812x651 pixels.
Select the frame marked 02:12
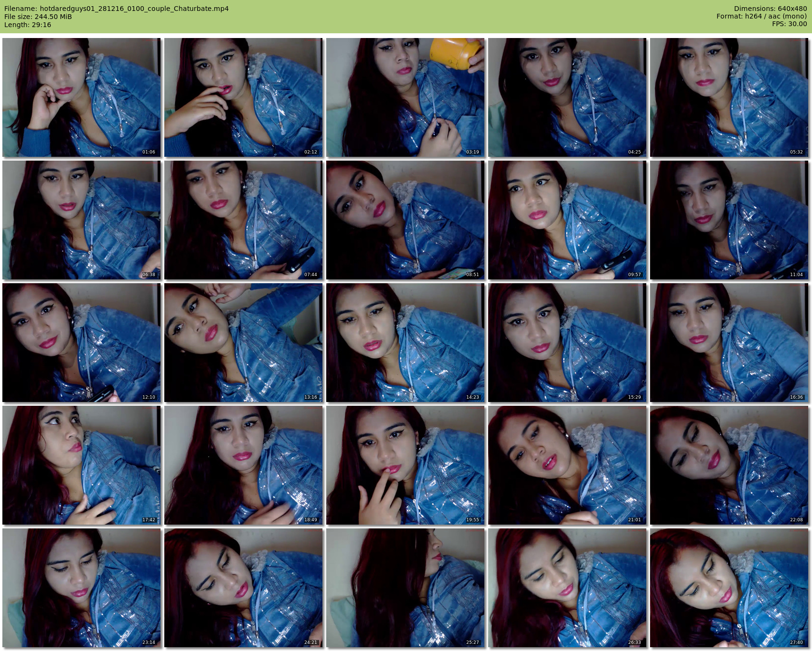243,97
